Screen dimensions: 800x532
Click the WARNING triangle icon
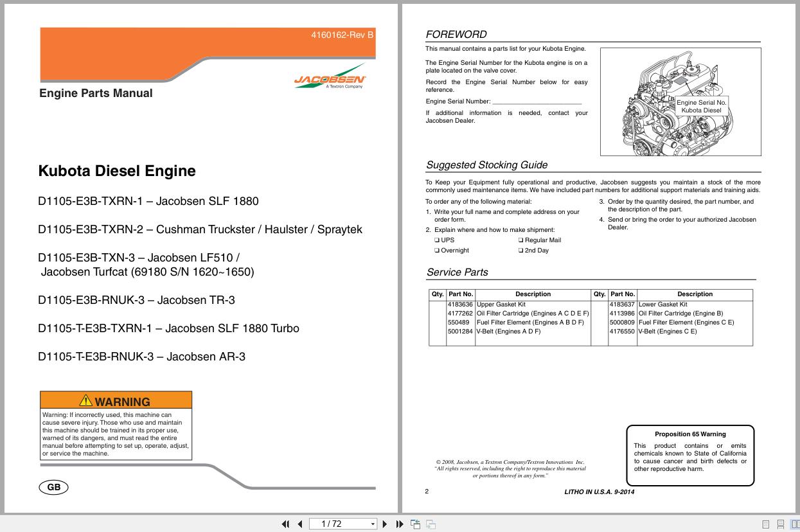pos(85,401)
